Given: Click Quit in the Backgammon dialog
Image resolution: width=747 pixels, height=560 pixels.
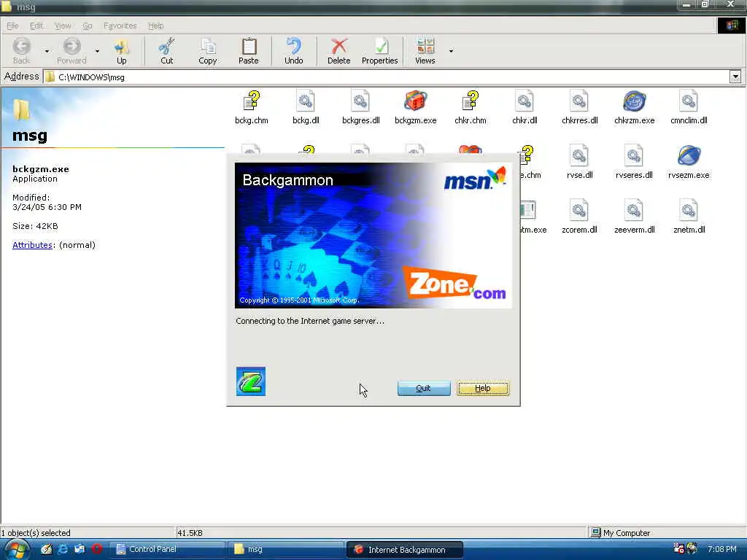Looking at the screenshot, I should pos(424,388).
